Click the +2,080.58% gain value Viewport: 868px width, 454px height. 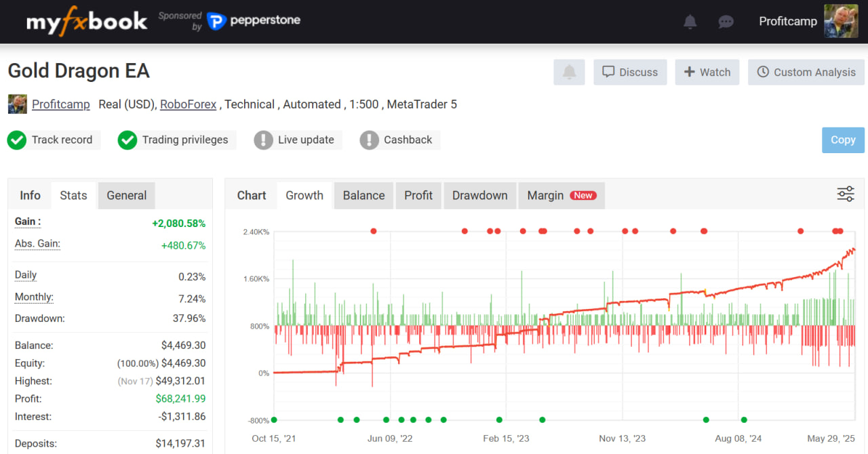[x=178, y=224]
